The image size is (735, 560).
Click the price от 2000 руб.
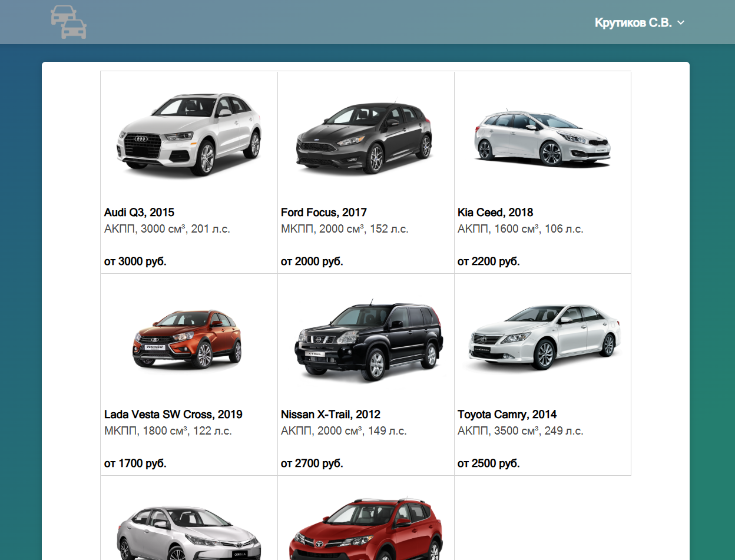[312, 261]
